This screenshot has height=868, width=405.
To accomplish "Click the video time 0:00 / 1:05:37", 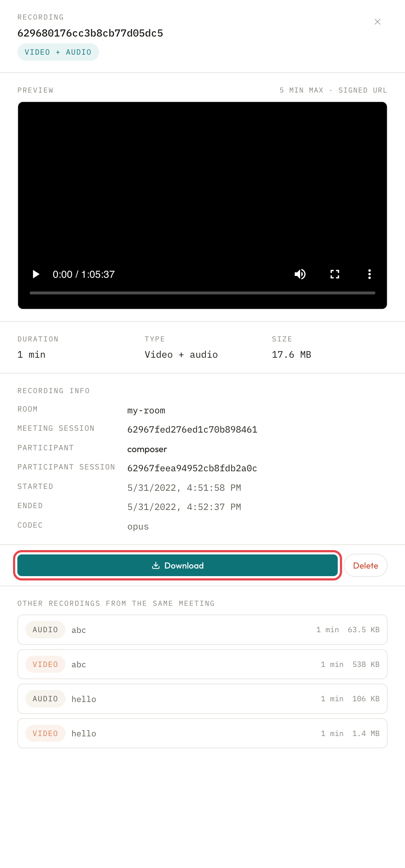I will [x=84, y=274].
